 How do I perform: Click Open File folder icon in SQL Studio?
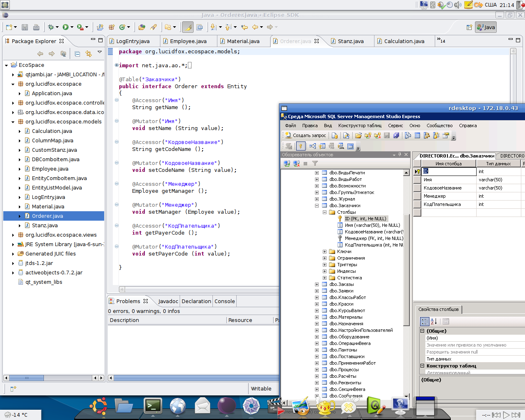click(x=358, y=135)
